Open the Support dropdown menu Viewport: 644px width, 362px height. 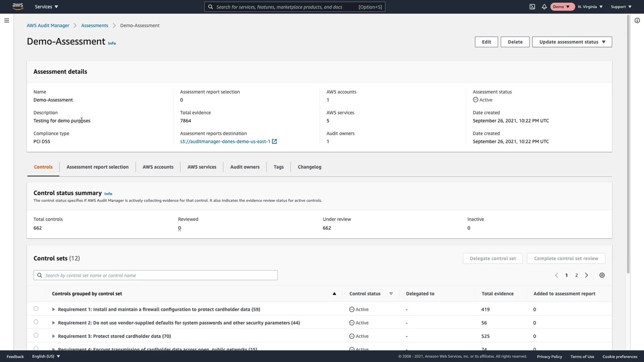[x=621, y=7]
